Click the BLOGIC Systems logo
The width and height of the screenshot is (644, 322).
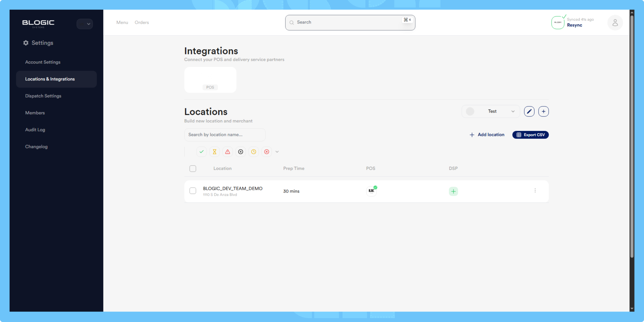coord(38,24)
